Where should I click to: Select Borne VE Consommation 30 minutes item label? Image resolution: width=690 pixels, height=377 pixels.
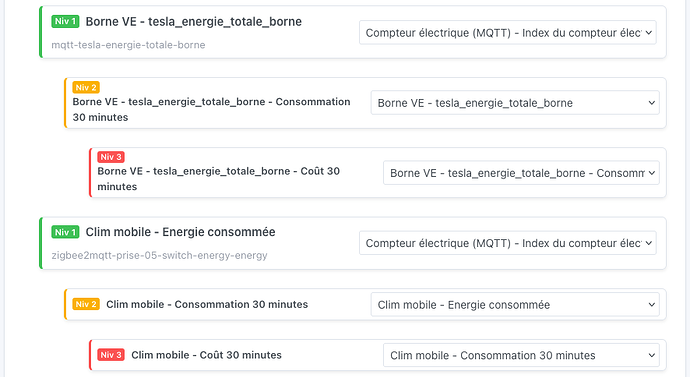211,110
